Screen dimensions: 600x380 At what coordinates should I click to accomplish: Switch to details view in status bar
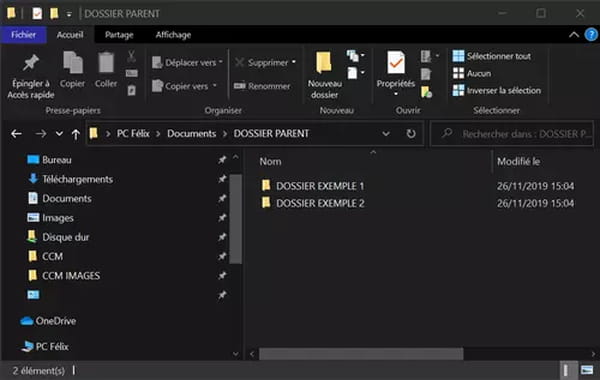566,370
